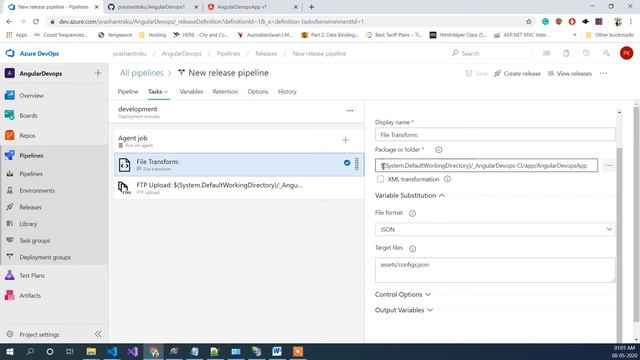
Task: Click the plus icon next to AngularDevops
Action: click(x=98, y=73)
